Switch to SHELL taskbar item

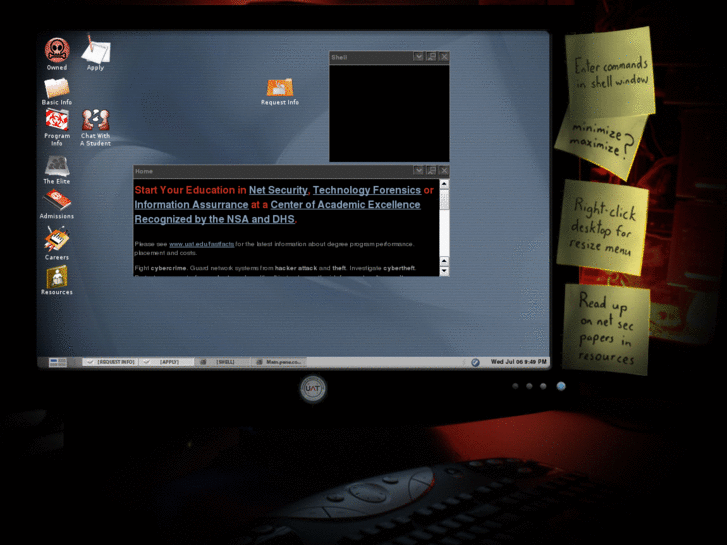223,362
